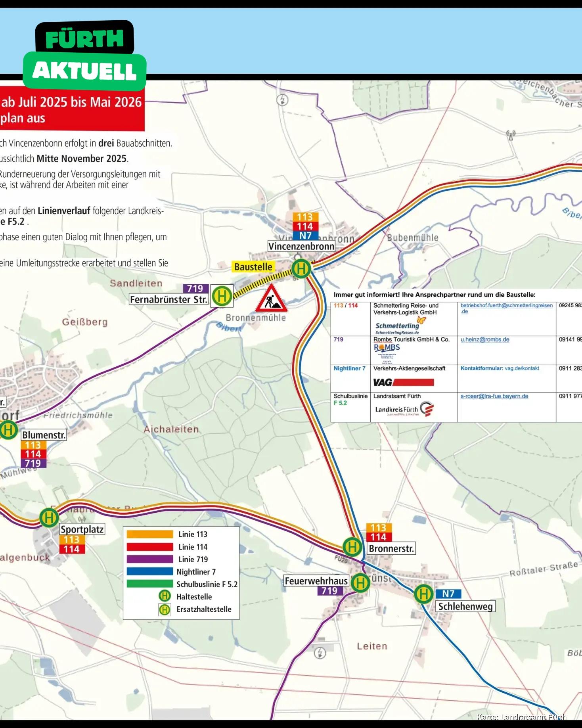Screen dimensions: 582x728
Task: Click the Blumenstr. bus stop H icon
Action: [x=8, y=430]
